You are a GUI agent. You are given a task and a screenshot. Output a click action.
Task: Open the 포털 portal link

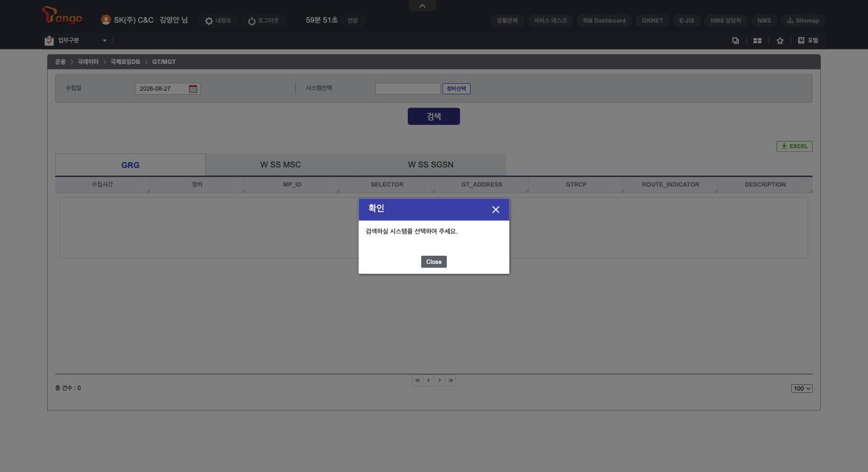[808, 41]
